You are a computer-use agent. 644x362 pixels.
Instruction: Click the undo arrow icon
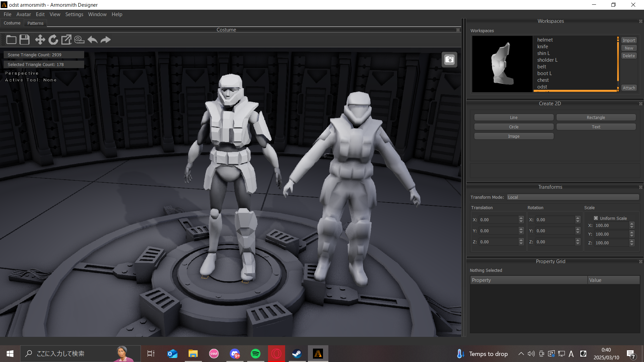pyautogui.click(x=93, y=40)
